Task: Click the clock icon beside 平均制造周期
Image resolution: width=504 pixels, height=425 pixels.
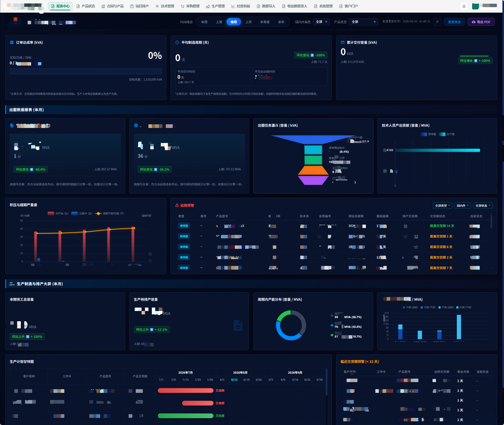Action: (177, 42)
